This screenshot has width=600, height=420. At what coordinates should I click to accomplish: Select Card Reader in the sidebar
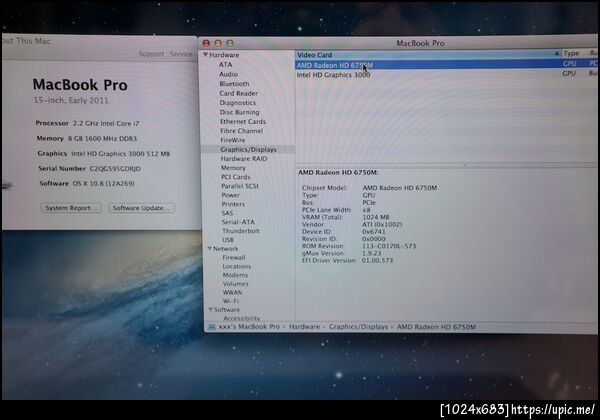[x=238, y=93]
